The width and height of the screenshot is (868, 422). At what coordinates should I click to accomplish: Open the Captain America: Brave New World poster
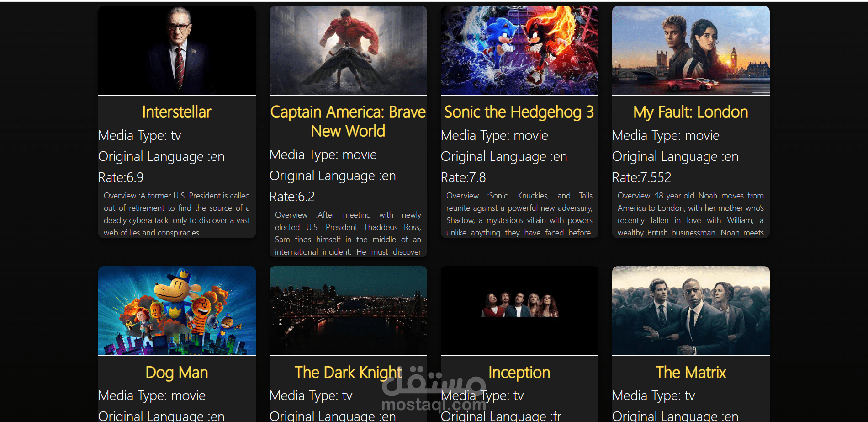pos(348,50)
